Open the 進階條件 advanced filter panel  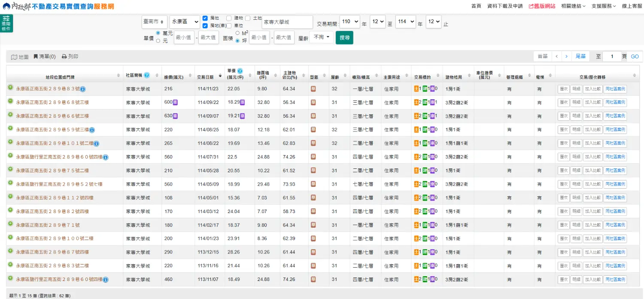6,23
